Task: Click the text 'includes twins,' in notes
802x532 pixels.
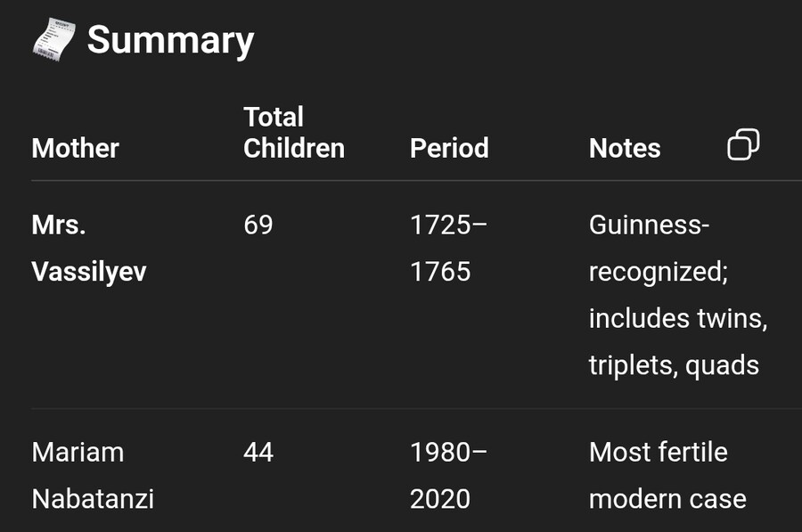Action: point(678,319)
